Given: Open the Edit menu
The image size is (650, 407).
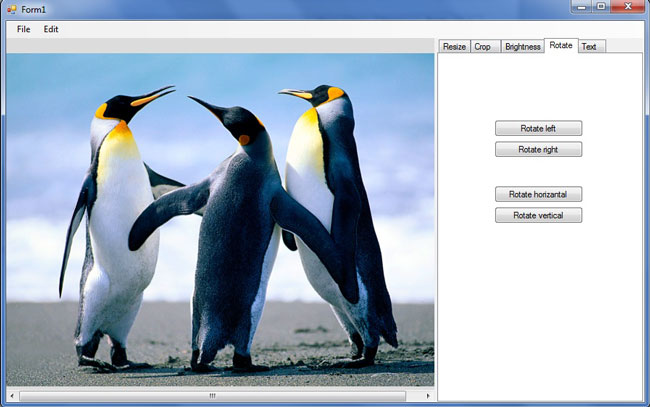Looking at the screenshot, I should pos(51,29).
